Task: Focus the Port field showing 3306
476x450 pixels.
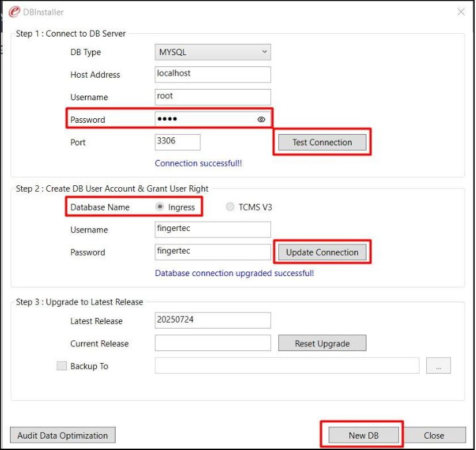Action: tap(177, 142)
